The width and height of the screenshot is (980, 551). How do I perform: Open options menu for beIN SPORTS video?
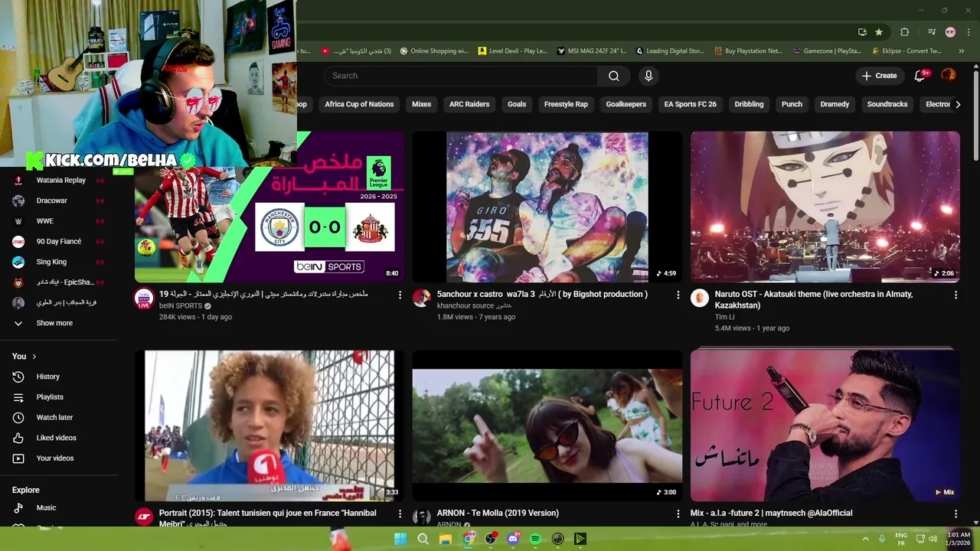[400, 295]
